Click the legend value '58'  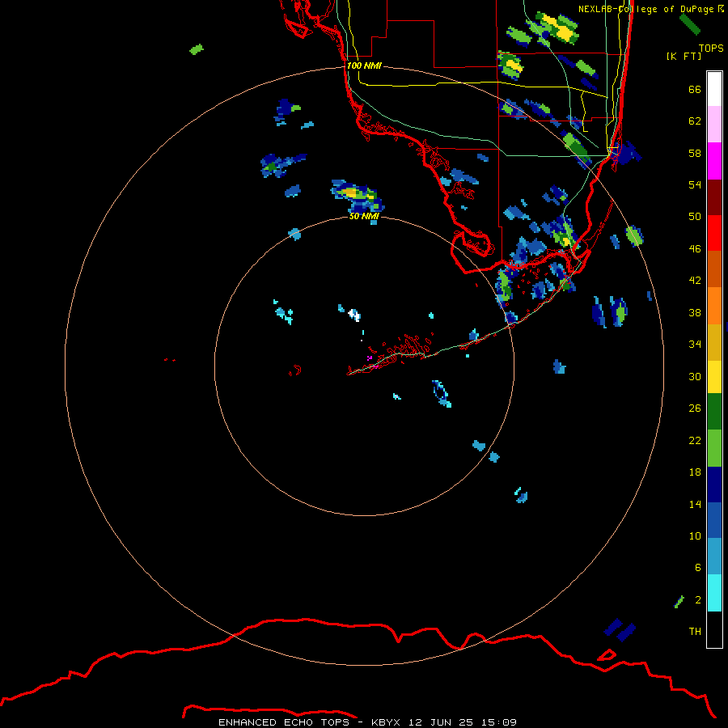point(695,153)
